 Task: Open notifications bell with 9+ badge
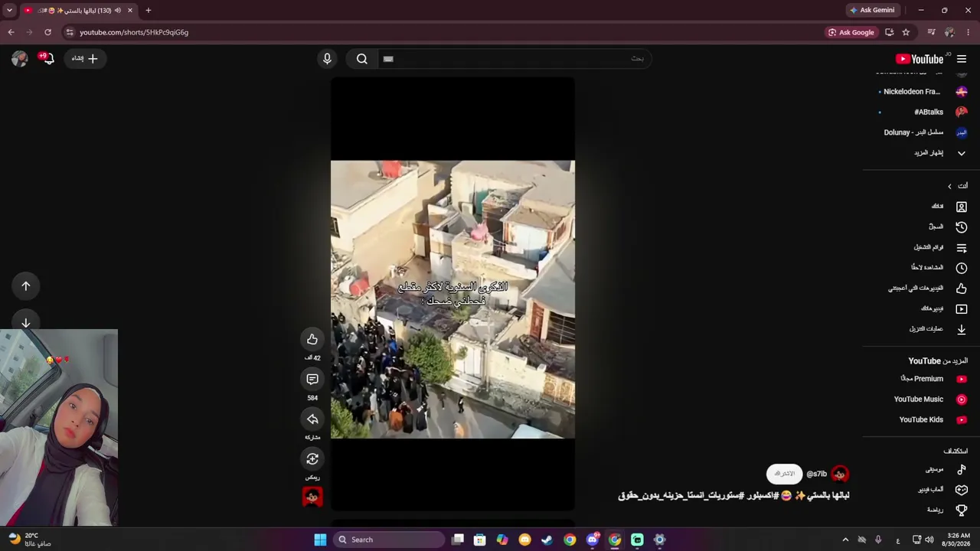48,58
